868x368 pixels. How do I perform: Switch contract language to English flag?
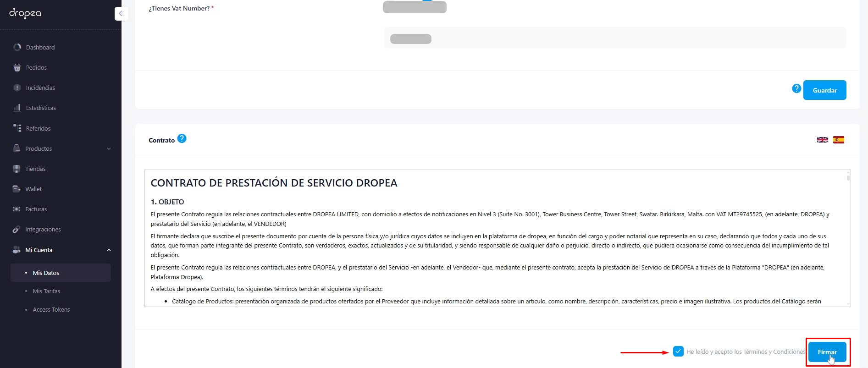pos(822,140)
